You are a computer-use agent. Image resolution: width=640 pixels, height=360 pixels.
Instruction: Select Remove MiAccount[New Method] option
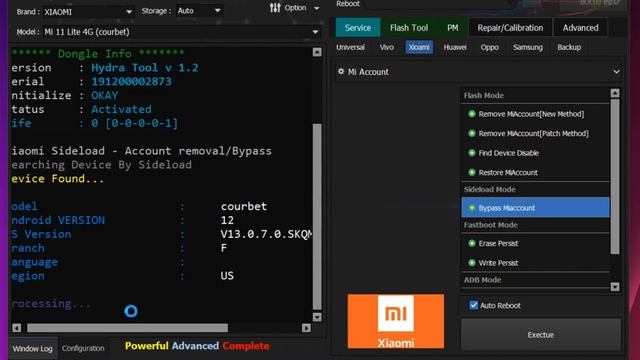click(531, 114)
